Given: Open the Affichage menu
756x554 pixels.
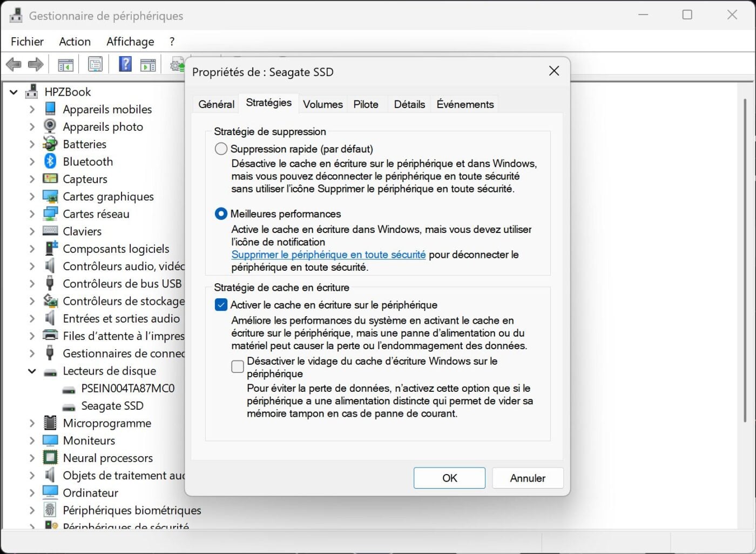Looking at the screenshot, I should point(130,42).
